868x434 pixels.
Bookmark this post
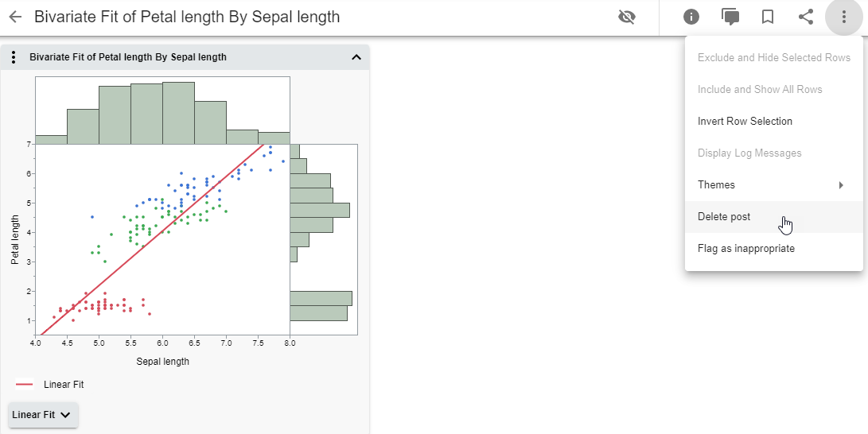point(768,17)
